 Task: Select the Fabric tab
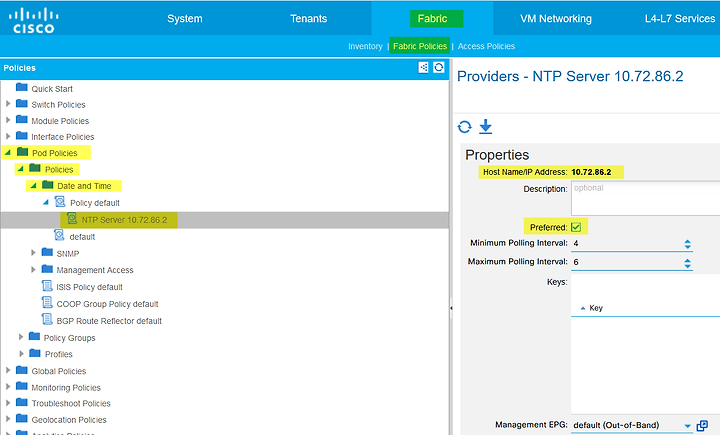tap(432, 18)
